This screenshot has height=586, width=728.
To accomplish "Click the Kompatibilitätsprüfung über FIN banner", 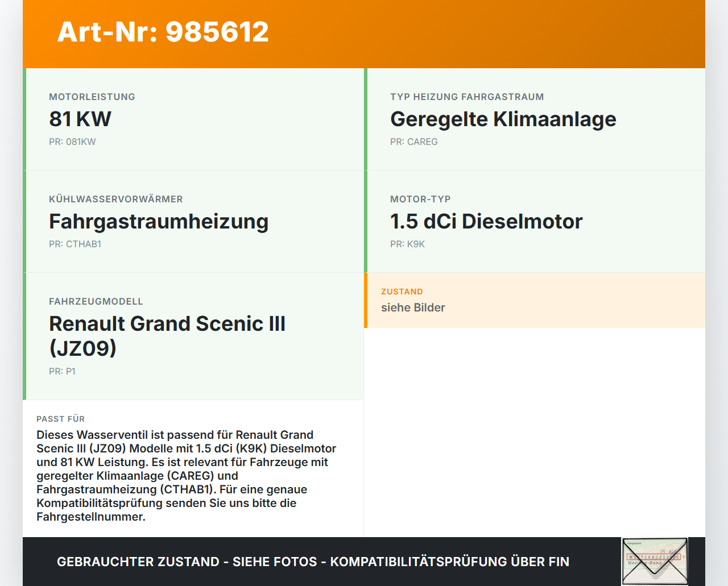I will [313, 561].
